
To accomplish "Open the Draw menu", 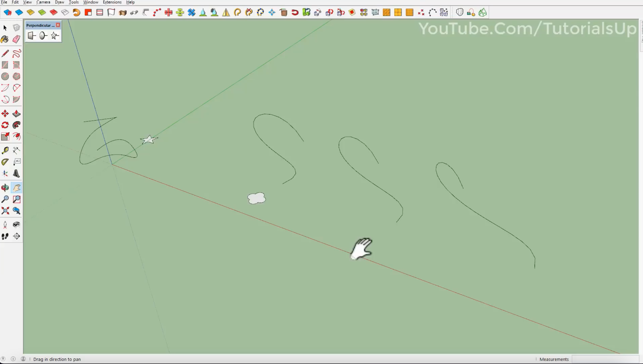I will pyautogui.click(x=60, y=2).
